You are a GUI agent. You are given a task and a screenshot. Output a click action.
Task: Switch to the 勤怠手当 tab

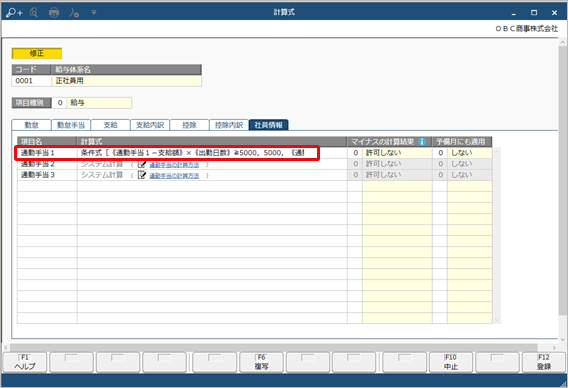pos(71,125)
